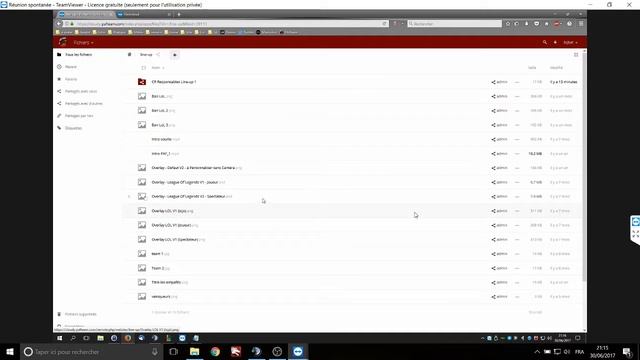Open more actions on CR Responsables Line-up 1 row
The image size is (640, 360).
point(517,82)
